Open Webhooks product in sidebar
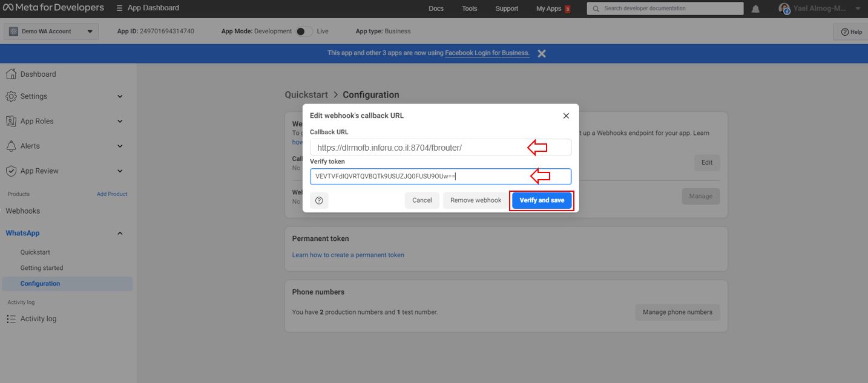Image resolution: width=868 pixels, height=383 pixels. click(x=23, y=211)
